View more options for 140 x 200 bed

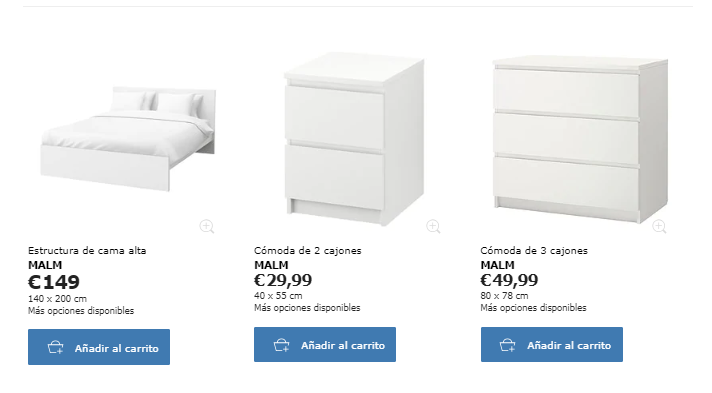point(81,311)
